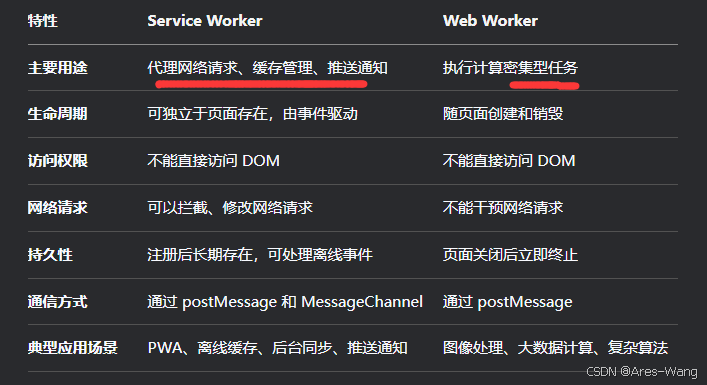The image size is (707, 385).
Task: Click '通过 postMessage 和 MessageChannel' cell
Action: point(285,302)
